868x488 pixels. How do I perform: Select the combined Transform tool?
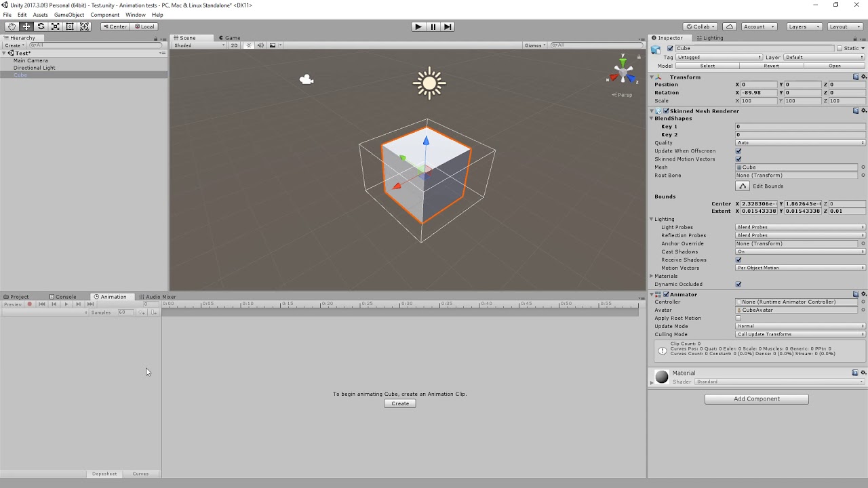85,26
